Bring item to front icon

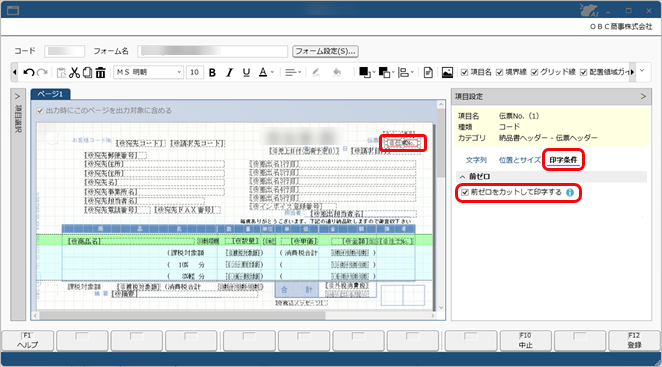click(364, 73)
